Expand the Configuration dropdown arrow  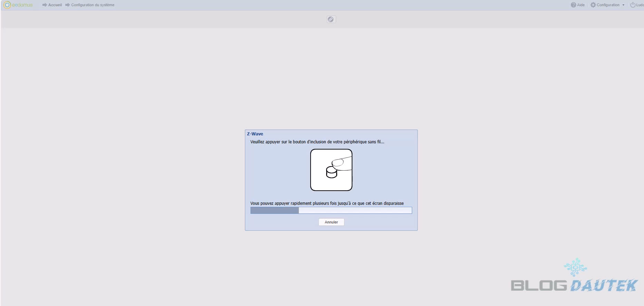coord(623,5)
